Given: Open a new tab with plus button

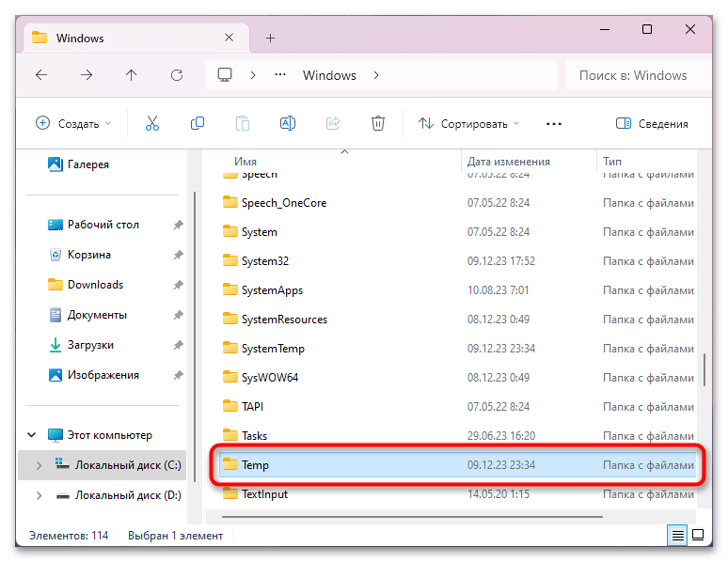Looking at the screenshot, I should point(270,38).
